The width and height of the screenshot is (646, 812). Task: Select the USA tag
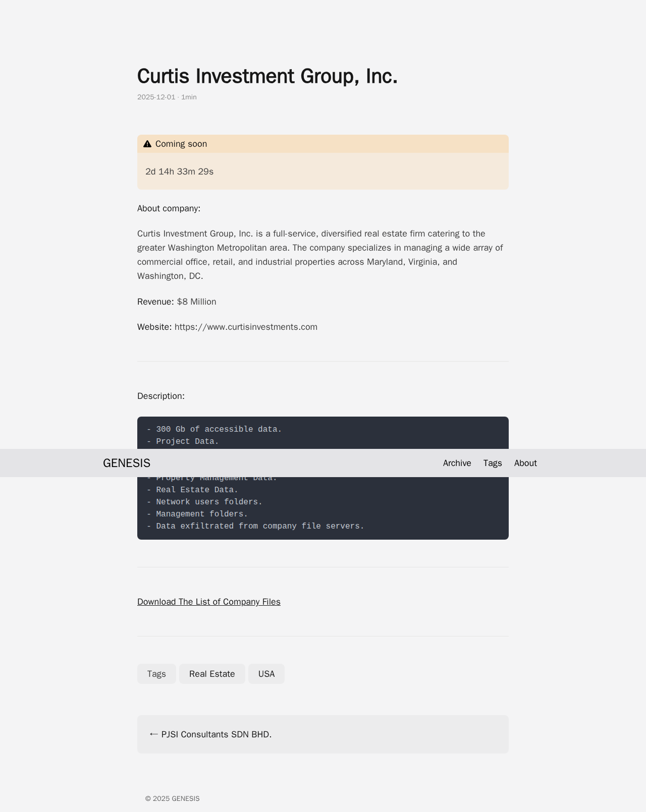click(266, 674)
